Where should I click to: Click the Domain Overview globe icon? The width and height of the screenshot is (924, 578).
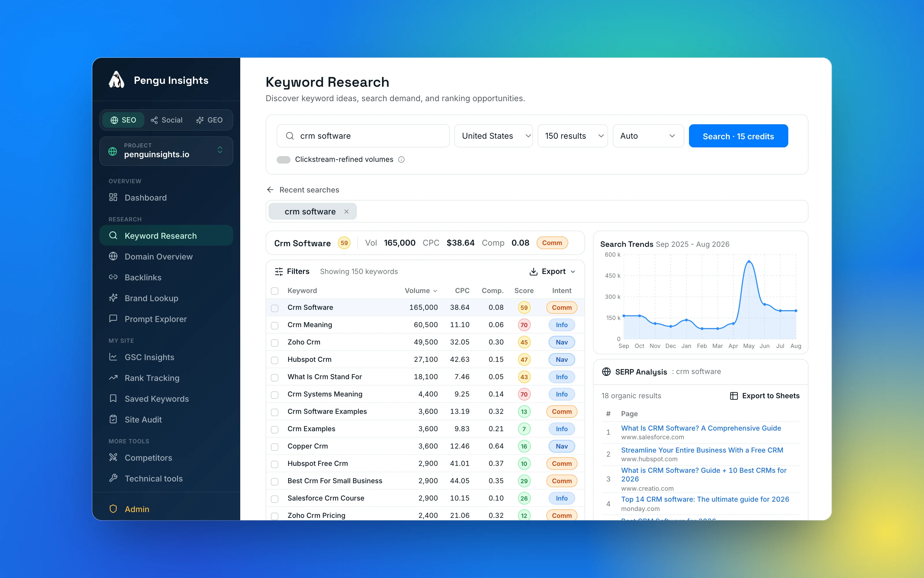coord(113,256)
